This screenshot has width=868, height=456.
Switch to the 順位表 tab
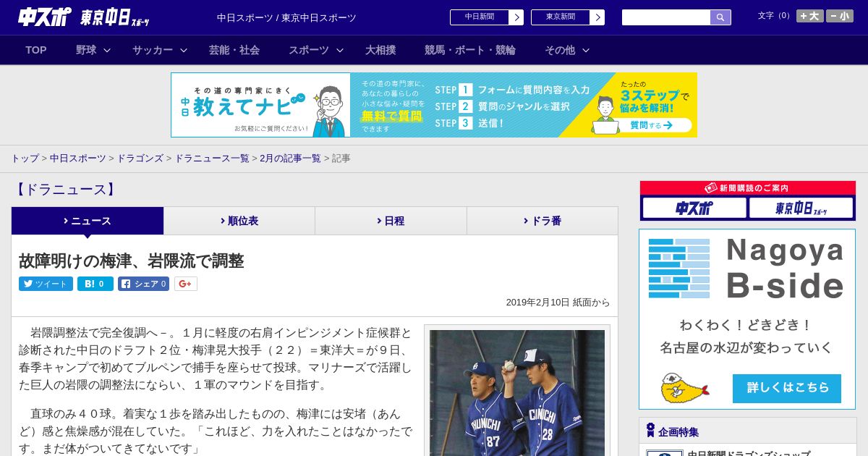click(239, 221)
